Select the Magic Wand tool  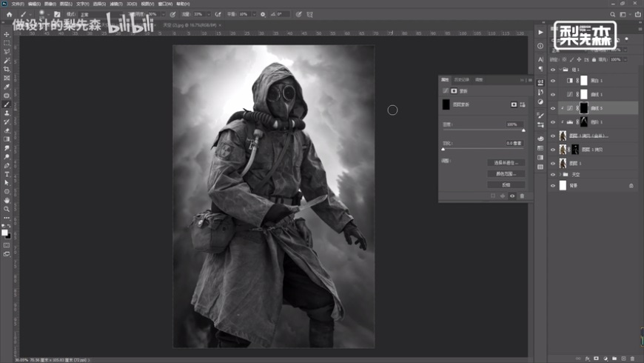[x=7, y=61]
